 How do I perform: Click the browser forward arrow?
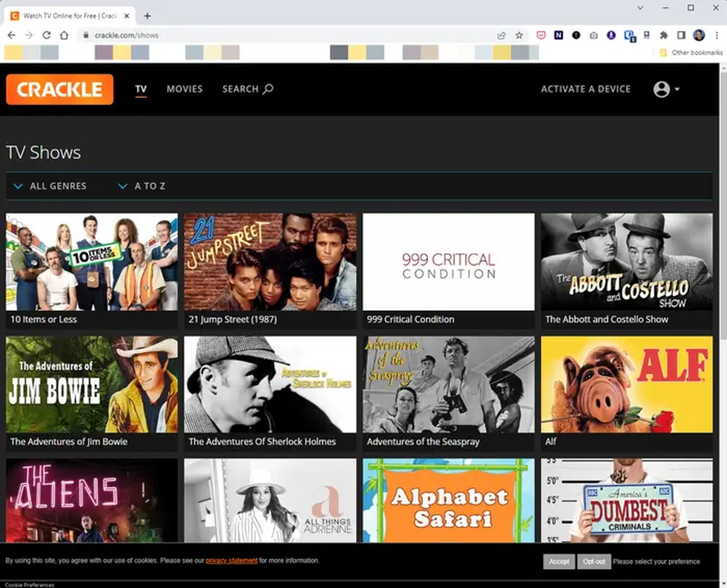click(x=29, y=35)
